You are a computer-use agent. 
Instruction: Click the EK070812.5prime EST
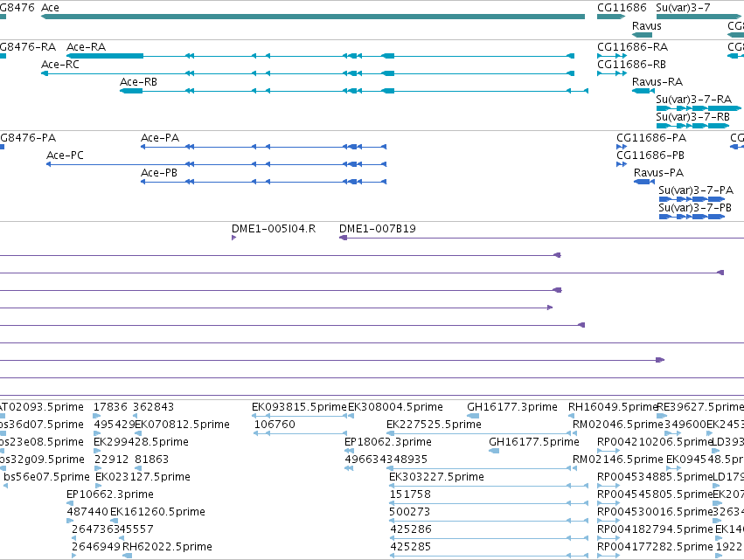coord(138,433)
